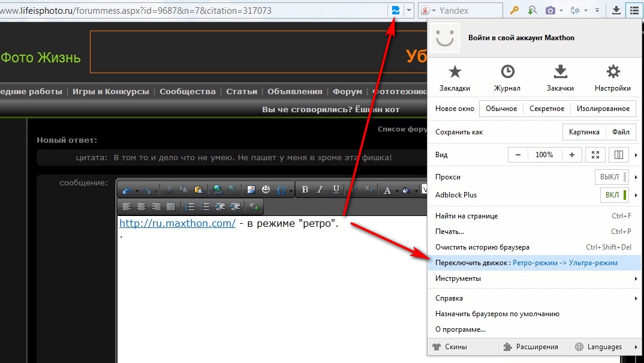Click the Retro mode engine icon in address bar
Screen dimensions: 644x363
396,10
